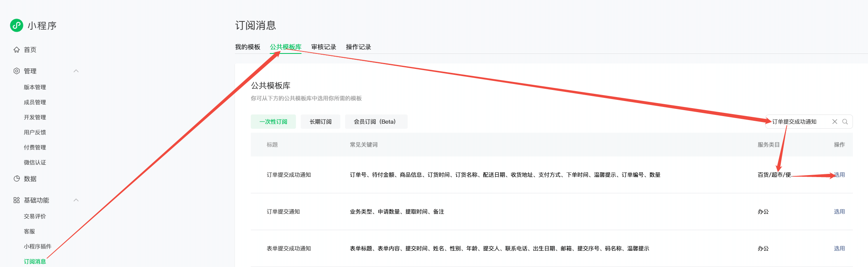Click the 基础功能 grid icon

pyautogui.click(x=17, y=200)
